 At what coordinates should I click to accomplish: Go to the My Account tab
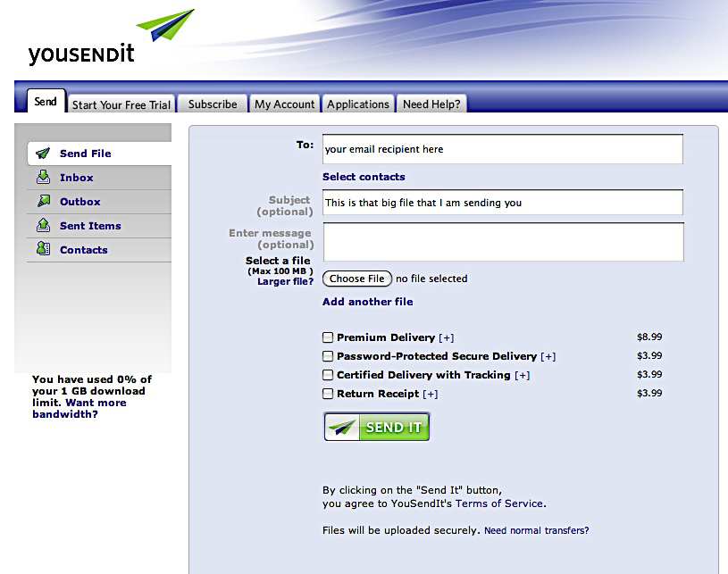click(x=285, y=104)
